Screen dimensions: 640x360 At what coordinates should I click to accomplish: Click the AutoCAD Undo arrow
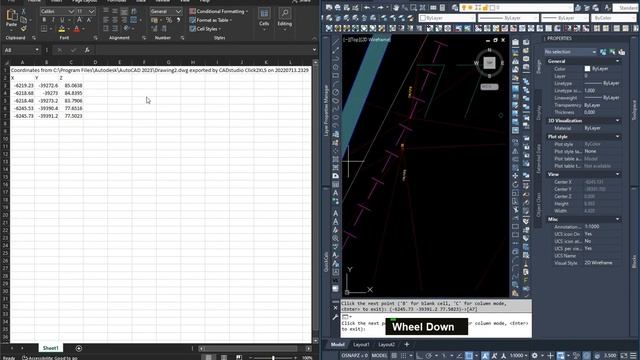367,7
